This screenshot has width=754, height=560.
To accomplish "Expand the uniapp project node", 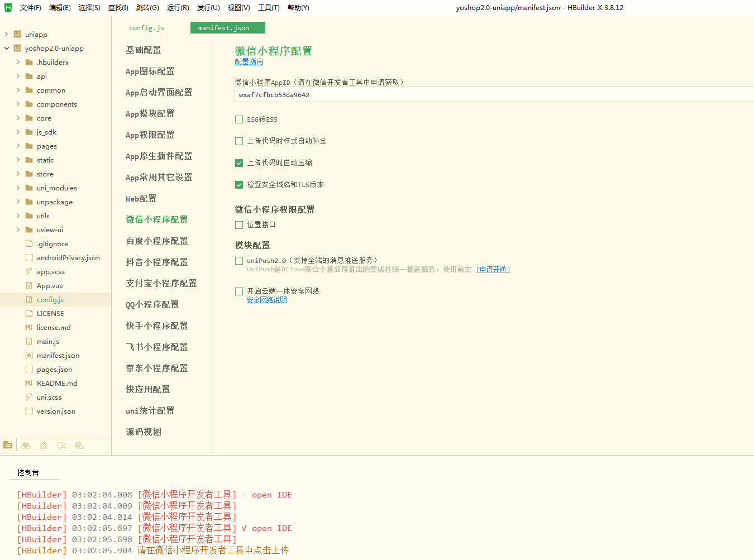I will [7, 34].
